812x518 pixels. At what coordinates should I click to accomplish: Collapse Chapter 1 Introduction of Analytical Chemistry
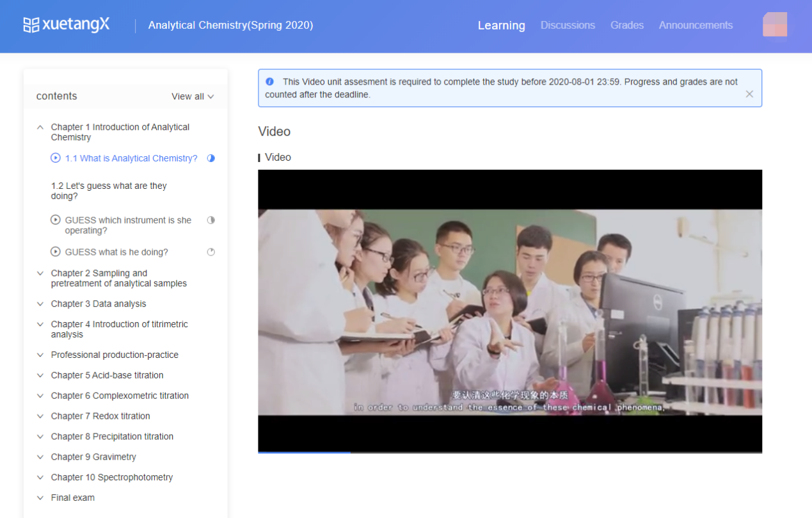pos(40,127)
